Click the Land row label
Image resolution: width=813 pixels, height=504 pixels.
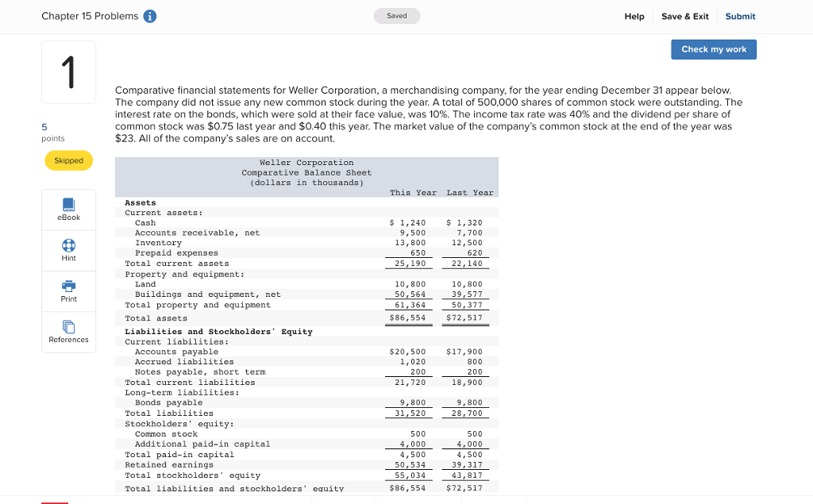(x=145, y=284)
